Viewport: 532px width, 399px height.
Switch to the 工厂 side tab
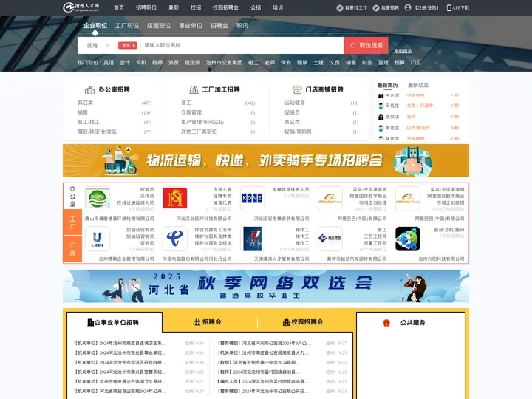click(x=72, y=222)
